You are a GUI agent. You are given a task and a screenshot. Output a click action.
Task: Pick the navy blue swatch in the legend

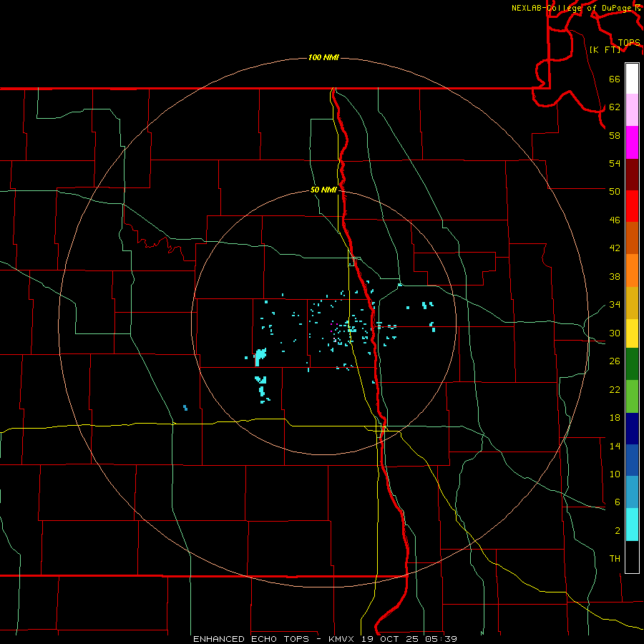tap(632, 429)
